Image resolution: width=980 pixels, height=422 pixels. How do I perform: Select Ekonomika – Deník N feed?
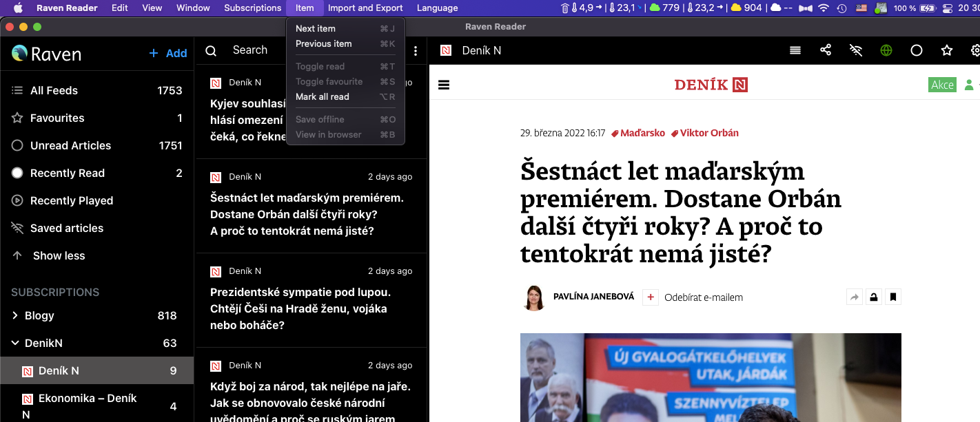click(96, 406)
